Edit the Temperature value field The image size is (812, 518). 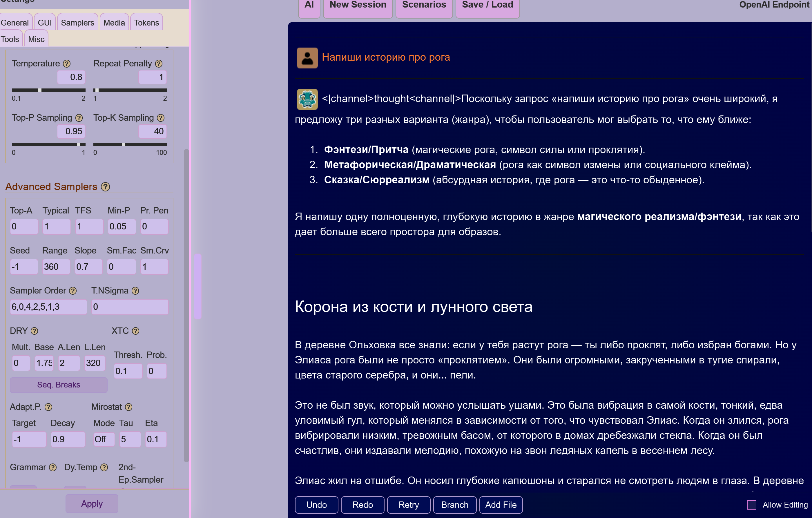point(71,77)
